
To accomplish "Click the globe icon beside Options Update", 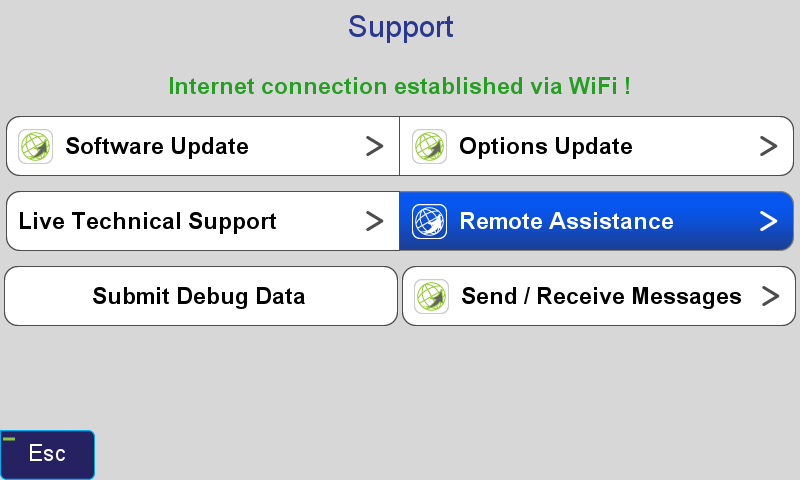I will point(430,146).
